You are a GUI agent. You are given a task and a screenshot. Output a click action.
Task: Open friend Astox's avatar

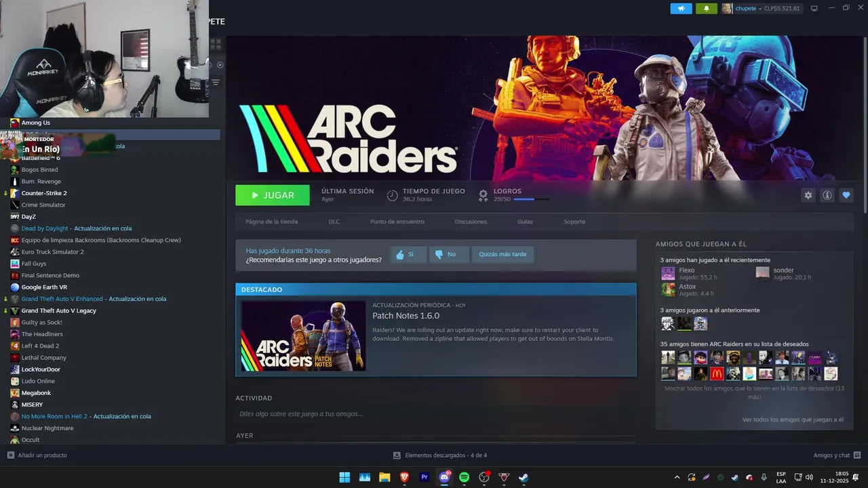(x=668, y=289)
